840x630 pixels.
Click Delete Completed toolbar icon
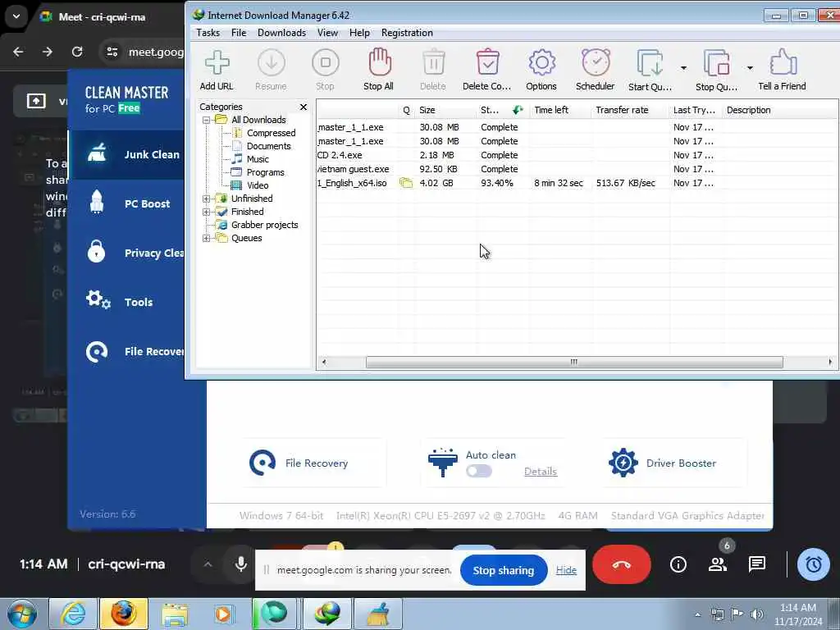(487, 70)
